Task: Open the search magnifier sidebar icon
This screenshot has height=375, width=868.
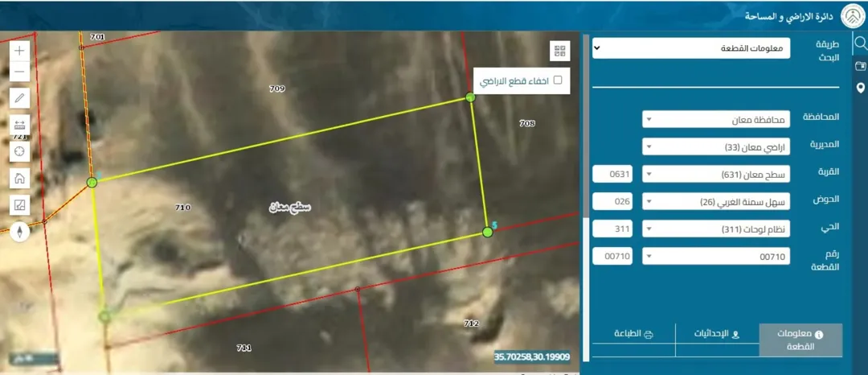Action: [860, 43]
